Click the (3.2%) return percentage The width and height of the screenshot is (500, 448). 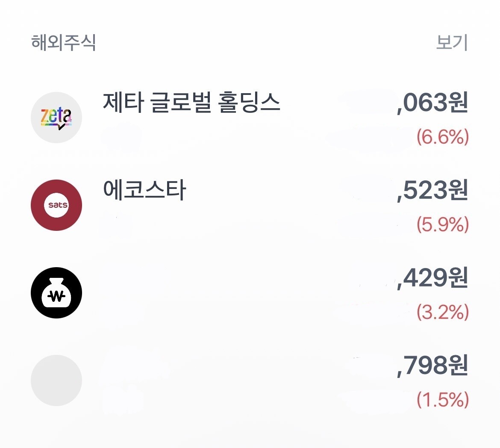point(443,312)
